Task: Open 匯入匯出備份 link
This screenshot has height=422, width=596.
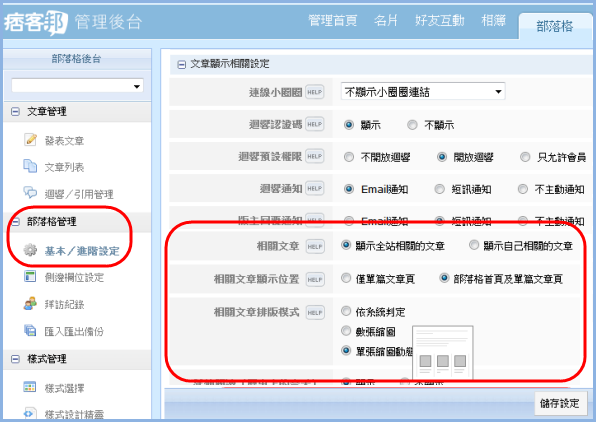Action: pos(74,332)
